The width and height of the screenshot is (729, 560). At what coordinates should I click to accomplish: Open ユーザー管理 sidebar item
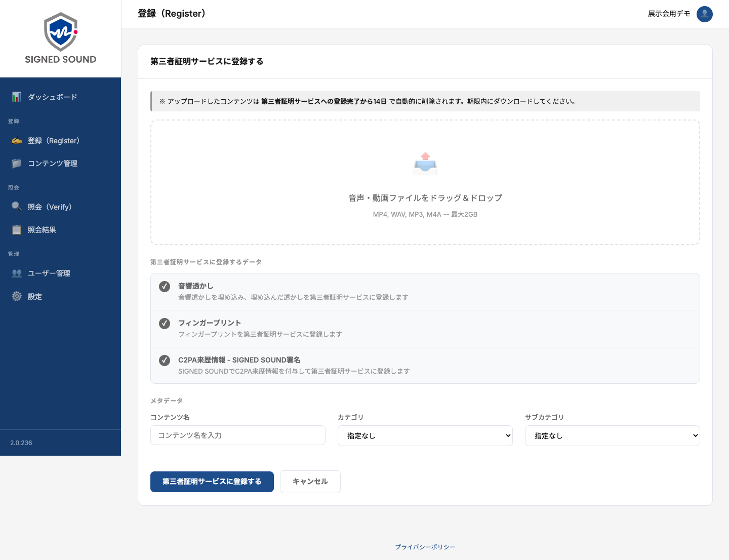[61, 273]
